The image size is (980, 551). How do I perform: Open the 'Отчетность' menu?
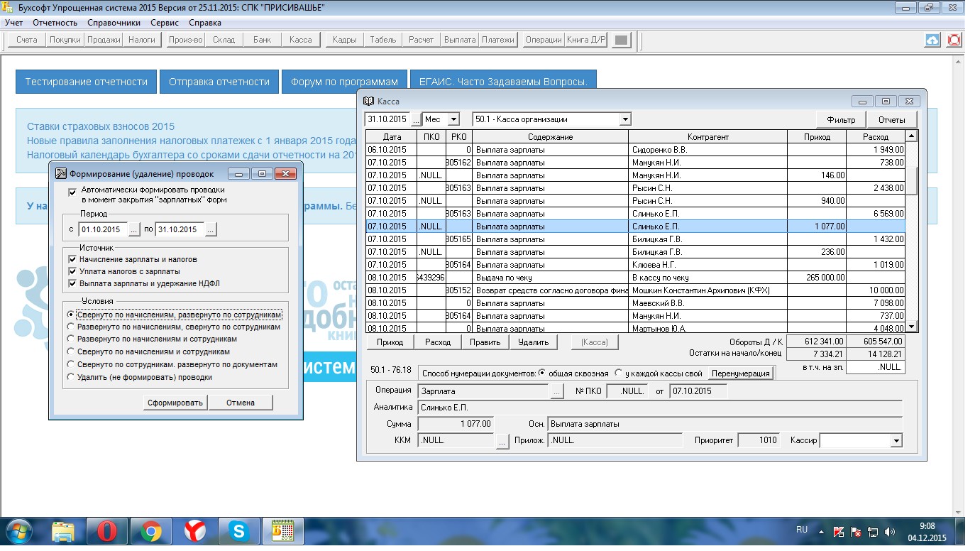coord(55,23)
